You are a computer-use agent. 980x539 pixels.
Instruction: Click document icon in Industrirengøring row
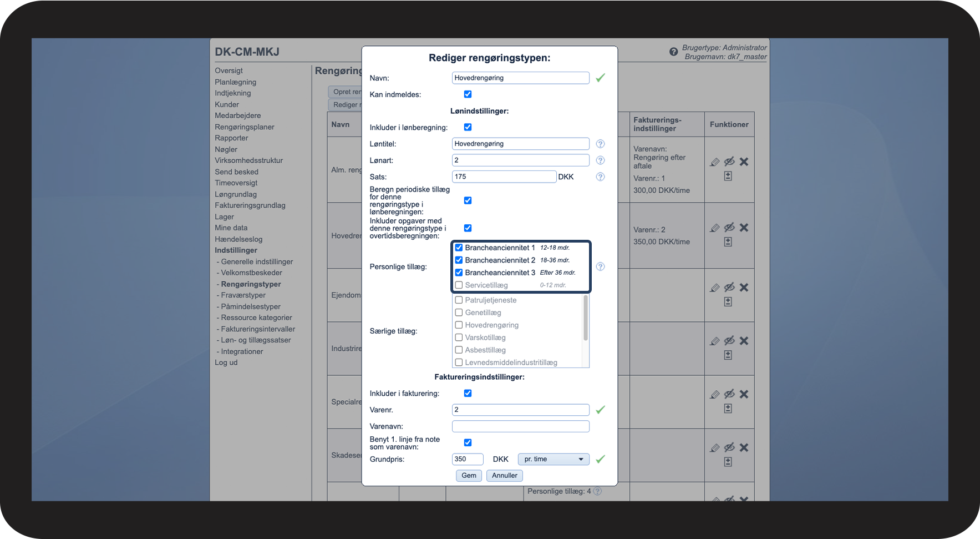(728, 355)
